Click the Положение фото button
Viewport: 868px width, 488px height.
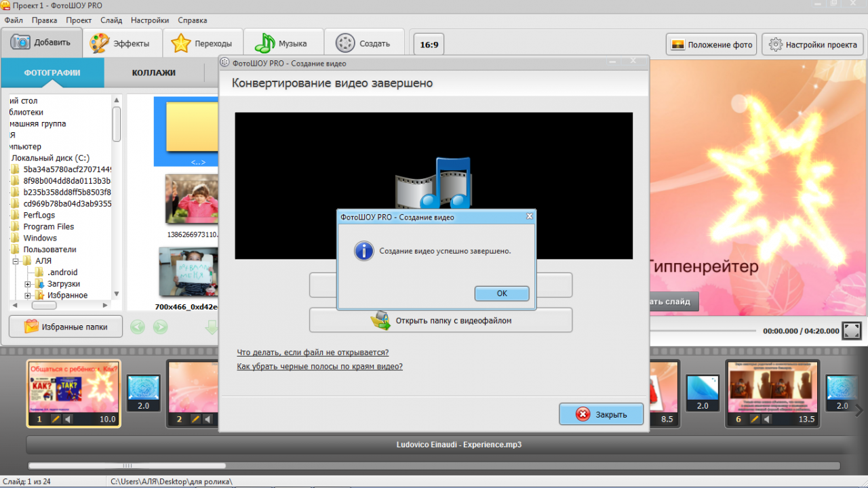[711, 45]
